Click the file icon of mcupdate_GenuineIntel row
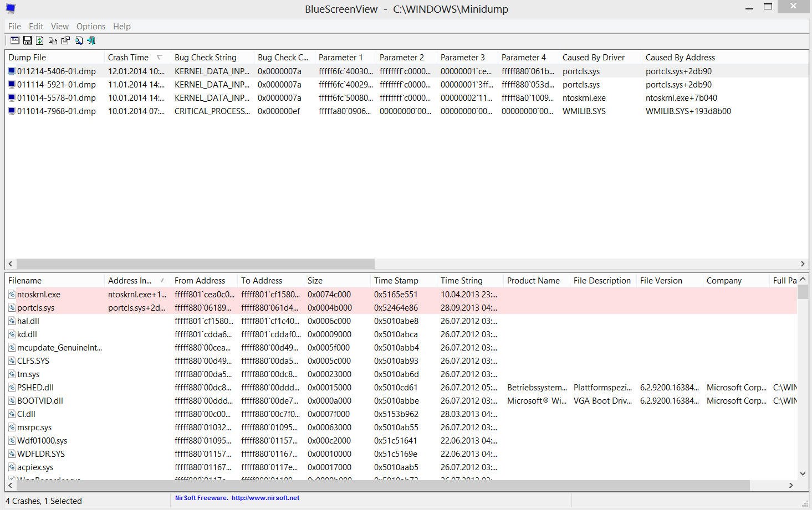Screen dimensions: 812x510 pyautogui.click(x=12, y=347)
